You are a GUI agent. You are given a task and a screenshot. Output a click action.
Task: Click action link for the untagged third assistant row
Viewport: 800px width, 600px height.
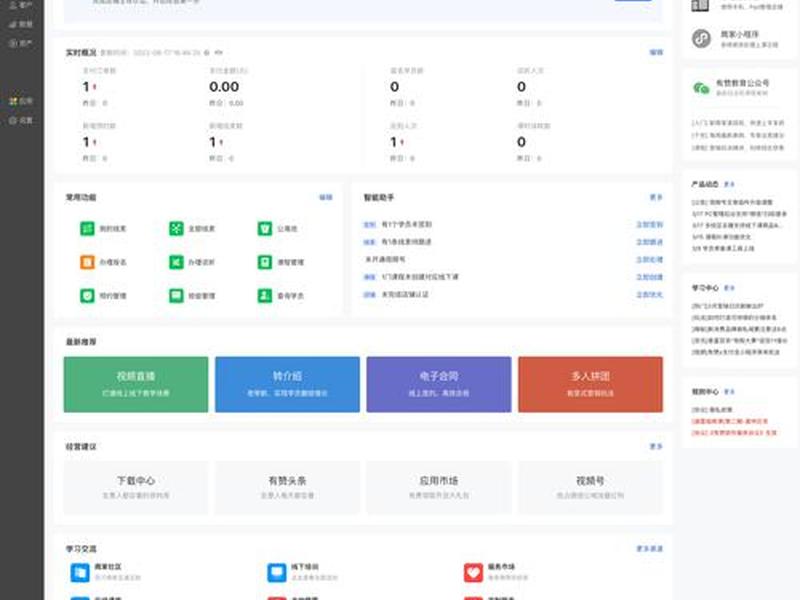(x=649, y=259)
